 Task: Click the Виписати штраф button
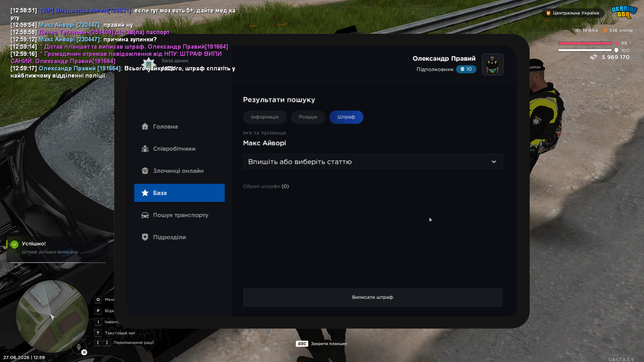point(373,297)
